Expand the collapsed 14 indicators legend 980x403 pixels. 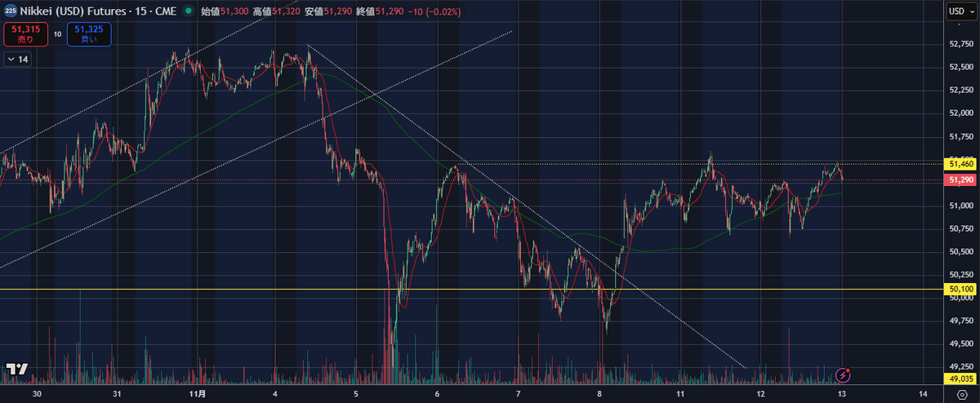17,60
